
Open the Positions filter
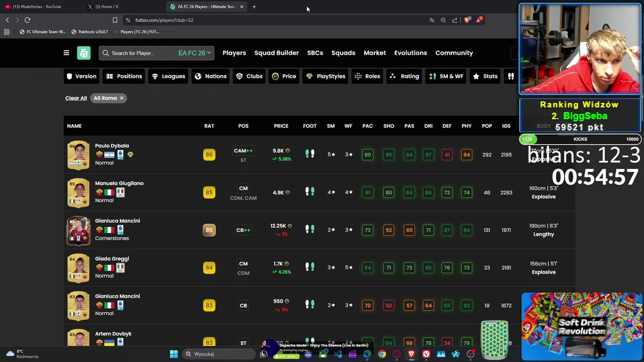[x=124, y=76]
